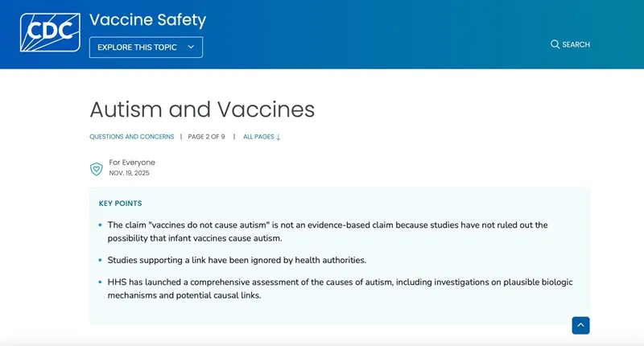This screenshot has width=644, height=346.
Task: Click the Autism and Vaccines page heading
Action: [x=201, y=109]
